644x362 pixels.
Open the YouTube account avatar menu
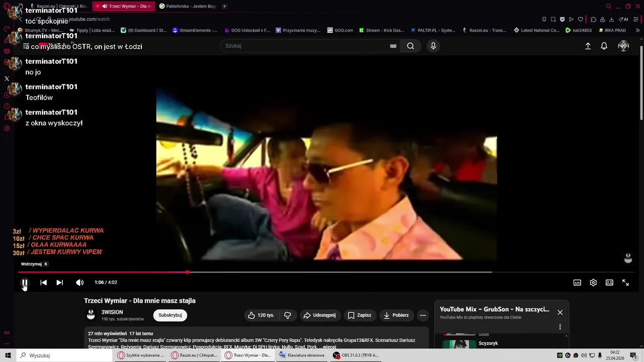[x=623, y=46]
